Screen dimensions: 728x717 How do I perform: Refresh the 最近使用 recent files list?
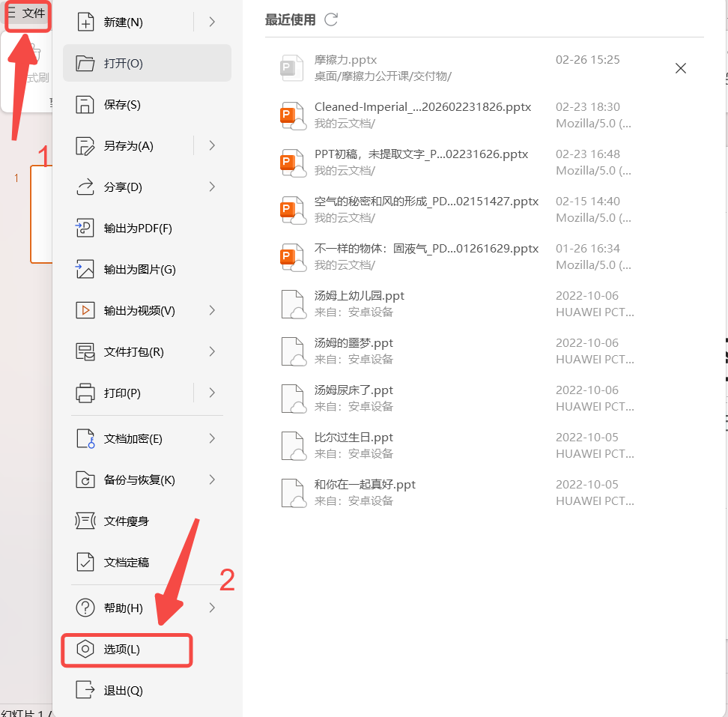330,20
